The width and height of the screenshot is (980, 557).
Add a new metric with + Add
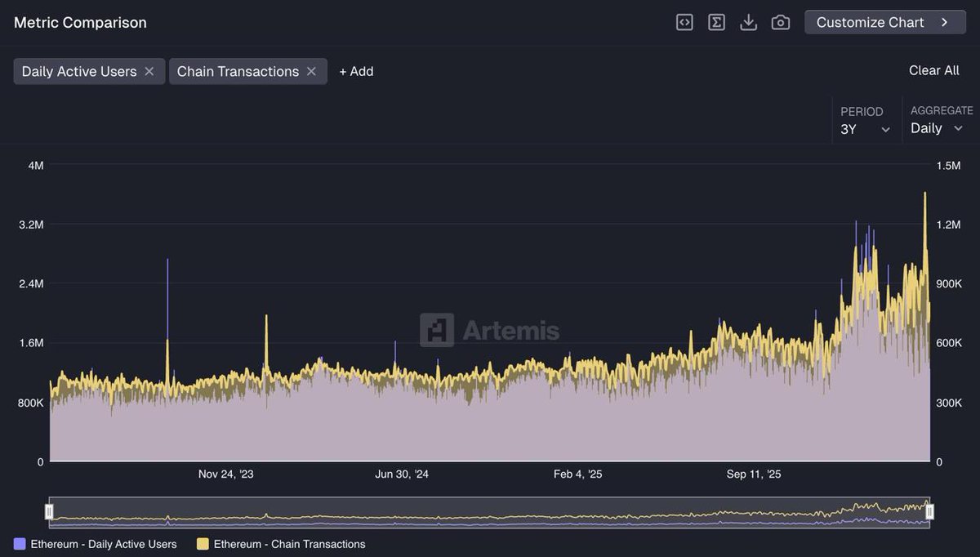coord(356,72)
